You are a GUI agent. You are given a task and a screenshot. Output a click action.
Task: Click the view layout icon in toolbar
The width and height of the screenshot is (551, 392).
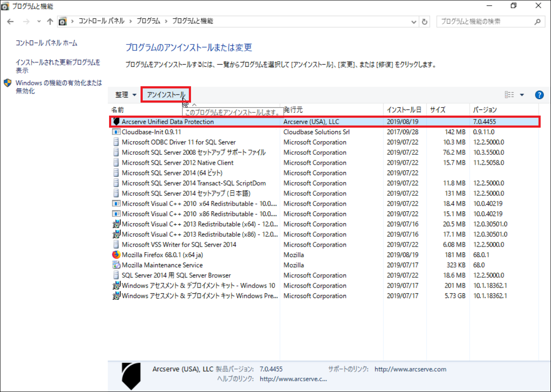pos(509,95)
